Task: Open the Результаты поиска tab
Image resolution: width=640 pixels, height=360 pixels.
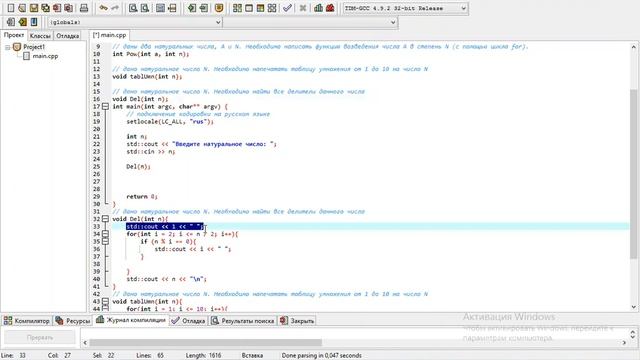Action: coord(243,321)
